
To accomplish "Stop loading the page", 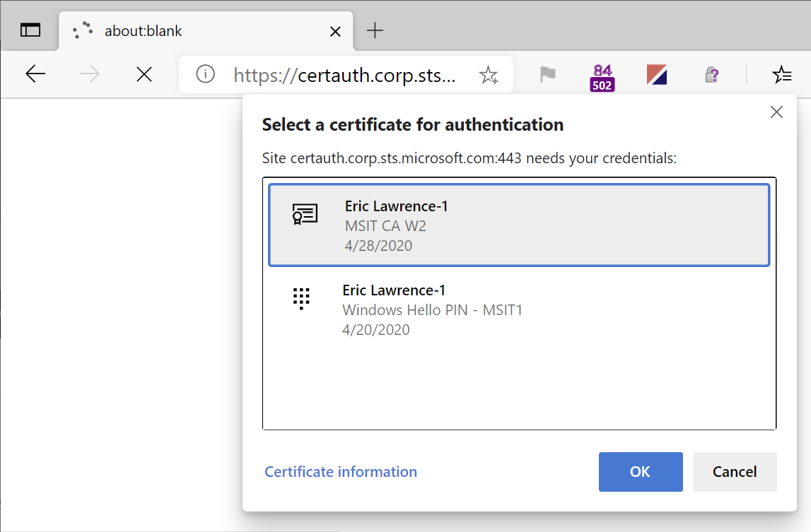I will click(144, 74).
